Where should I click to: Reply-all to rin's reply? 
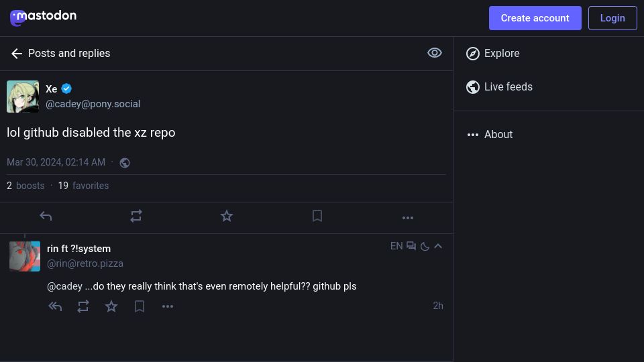pyautogui.click(x=55, y=306)
